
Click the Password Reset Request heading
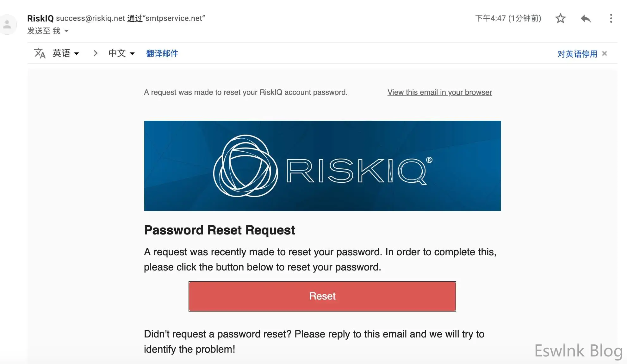[x=219, y=230]
